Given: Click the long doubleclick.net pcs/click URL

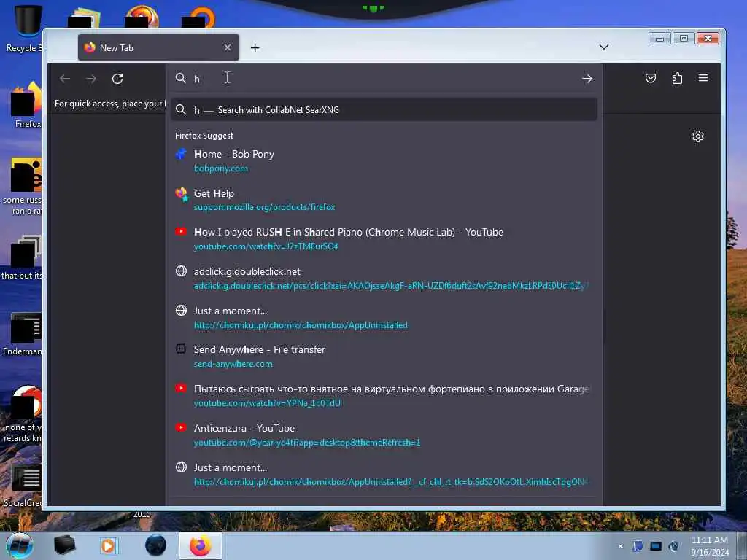Looking at the screenshot, I should (x=391, y=286).
